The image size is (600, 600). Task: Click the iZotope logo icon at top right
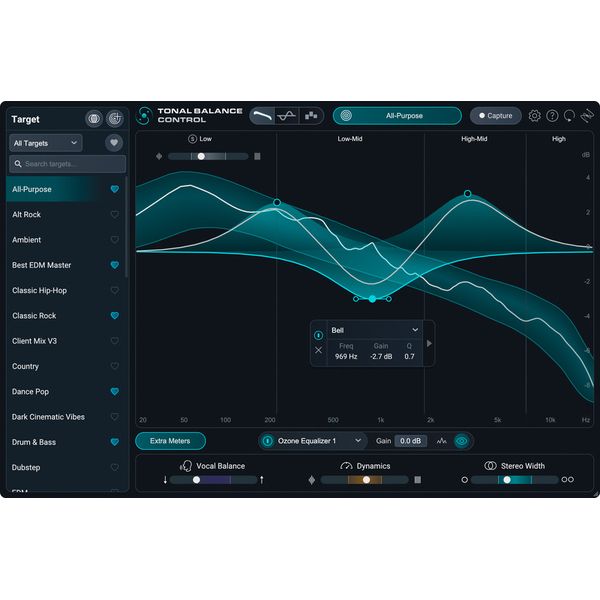587,116
